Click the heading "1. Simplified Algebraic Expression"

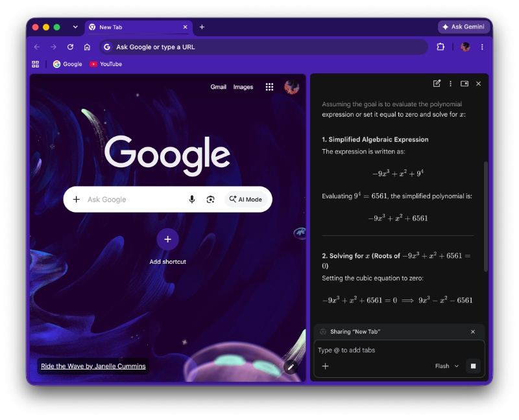coord(375,139)
